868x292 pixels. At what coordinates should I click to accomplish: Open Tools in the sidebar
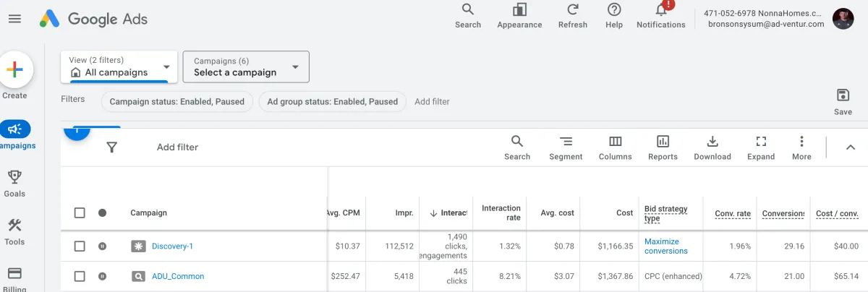click(x=14, y=232)
